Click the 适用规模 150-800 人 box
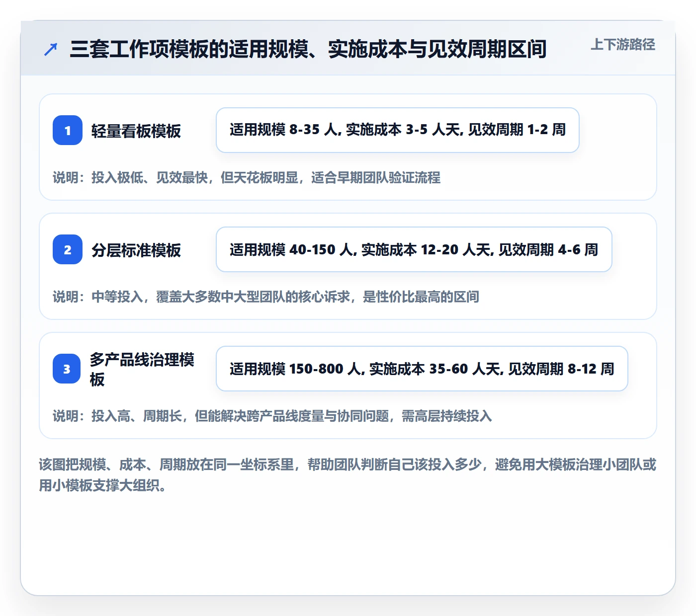 click(x=422, y=369)
